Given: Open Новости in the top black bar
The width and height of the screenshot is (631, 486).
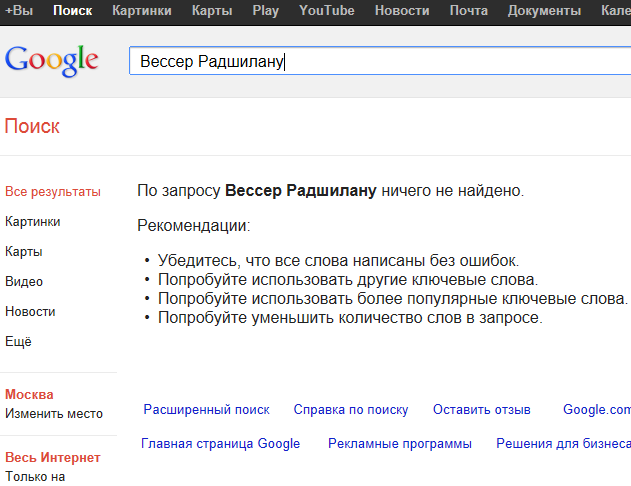Looking at the screenshot, I should (402, 10).
